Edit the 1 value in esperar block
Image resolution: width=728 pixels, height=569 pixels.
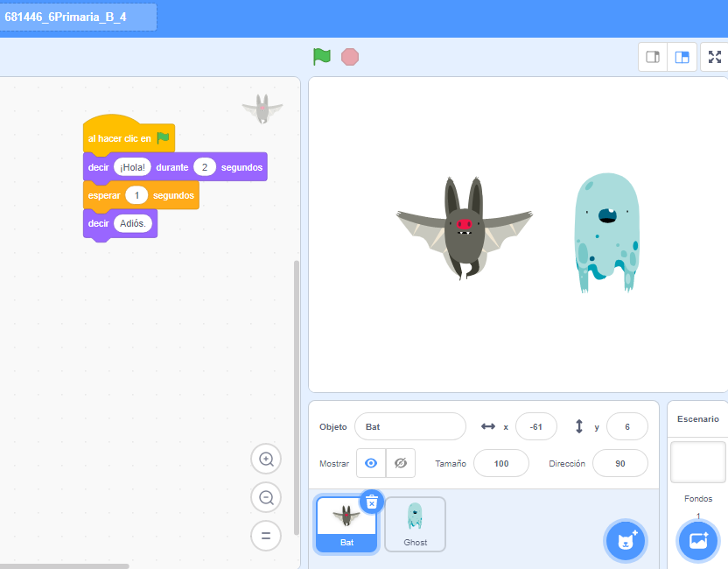coord(136,195)
